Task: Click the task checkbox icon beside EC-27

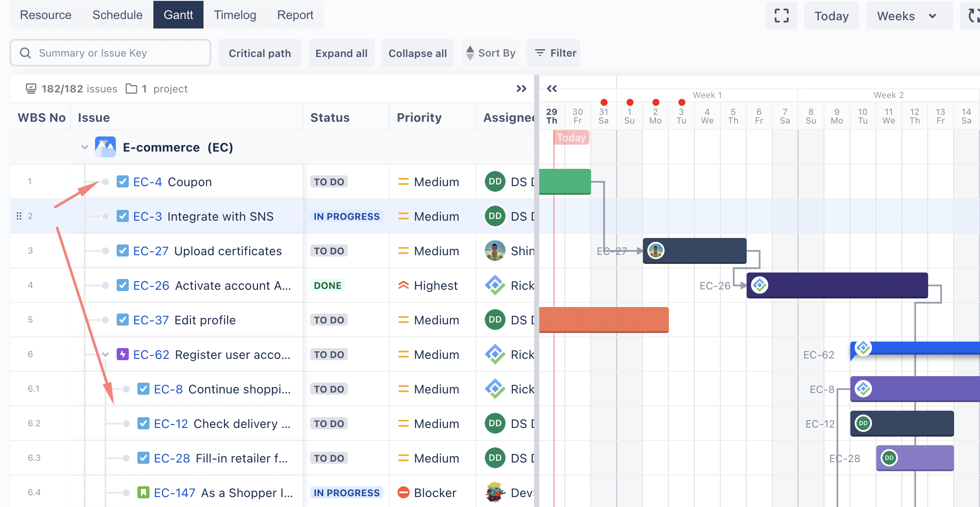Action: (123, 251)
